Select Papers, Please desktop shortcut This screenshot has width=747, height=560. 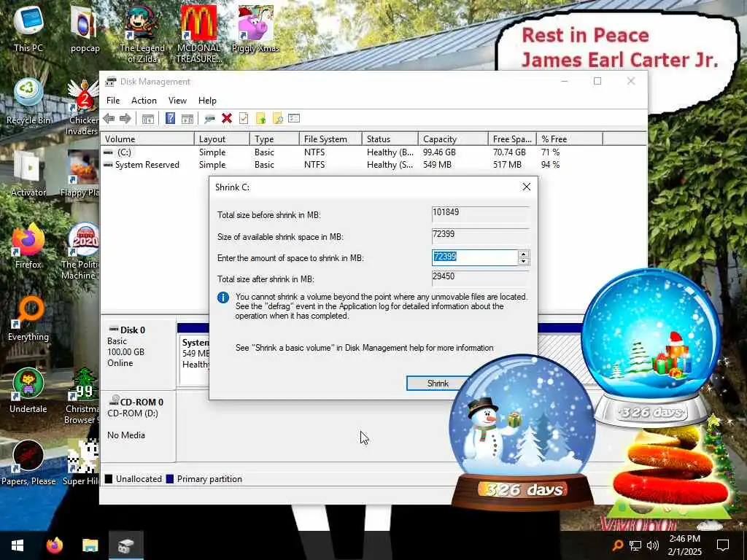point(28,463)
